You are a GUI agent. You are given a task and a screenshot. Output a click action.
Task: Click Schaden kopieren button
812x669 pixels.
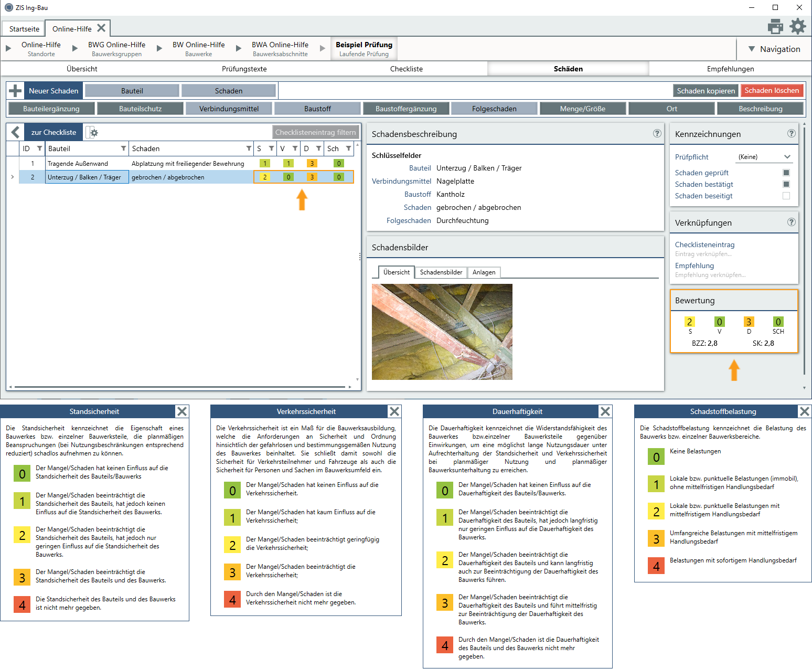[x=706, y=91]
